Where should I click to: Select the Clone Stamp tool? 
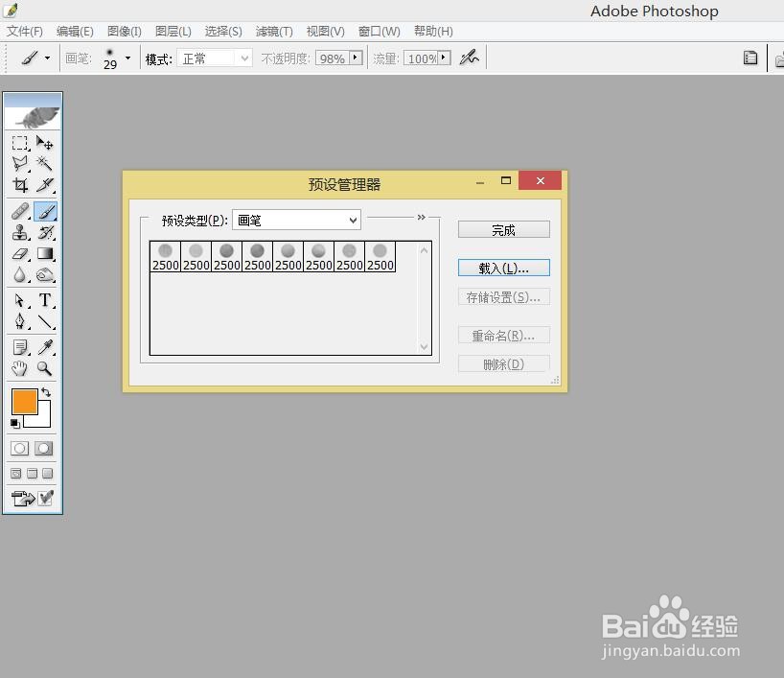click(x=20, y=233)
